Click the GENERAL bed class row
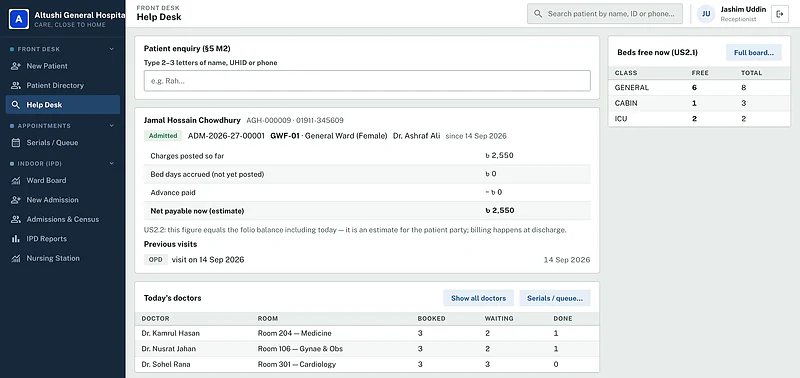This screenshot has width=800, height=378. coord(699,88)
